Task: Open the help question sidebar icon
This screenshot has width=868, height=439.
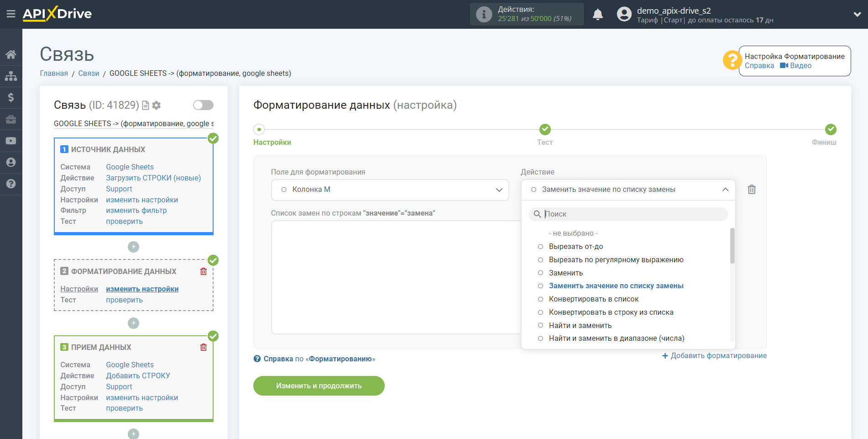Action: pyautogui.click(x=11, y=184)
